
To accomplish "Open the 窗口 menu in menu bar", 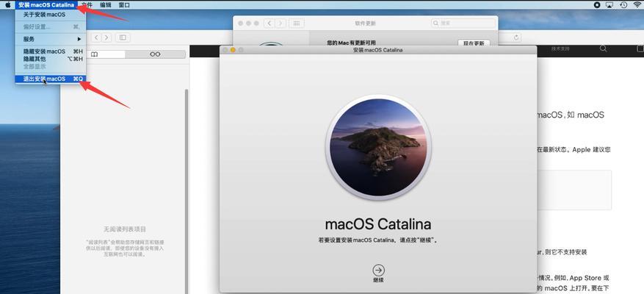I will click(x=124, y=5).
